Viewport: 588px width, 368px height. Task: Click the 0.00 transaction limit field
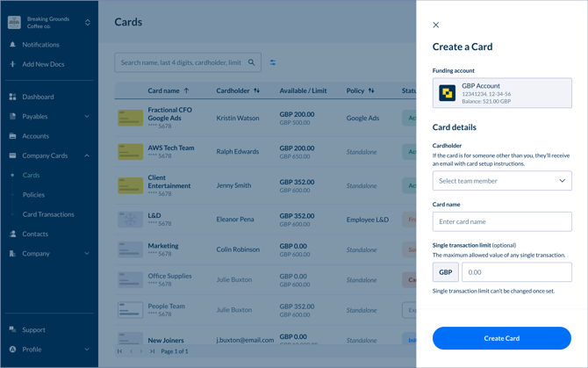point(517,272)
